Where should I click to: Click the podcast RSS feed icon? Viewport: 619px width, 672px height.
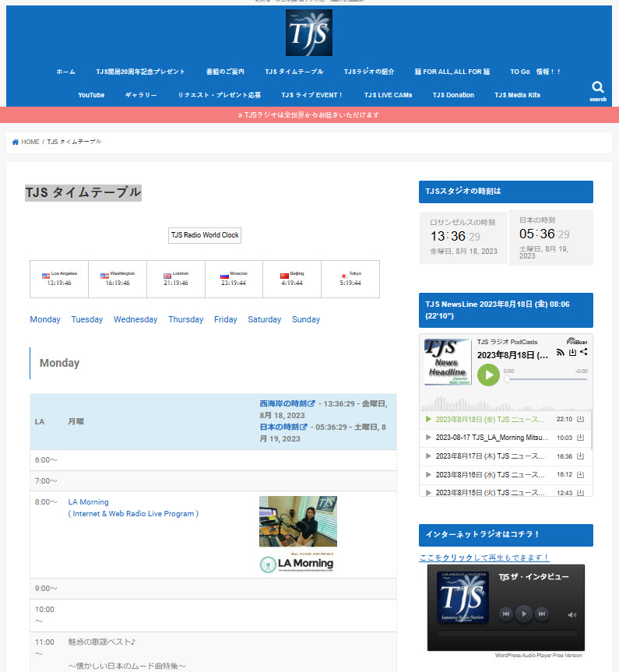click(560, 352)
